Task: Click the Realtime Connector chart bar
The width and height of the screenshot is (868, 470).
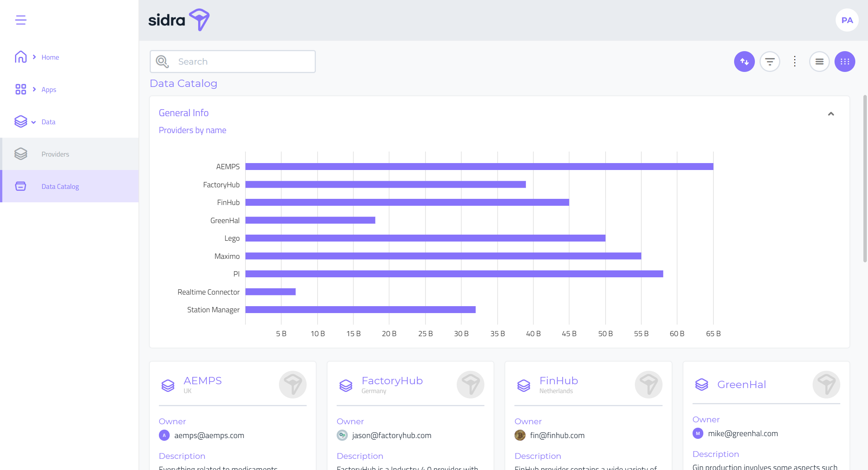Action: click(270, 292)
